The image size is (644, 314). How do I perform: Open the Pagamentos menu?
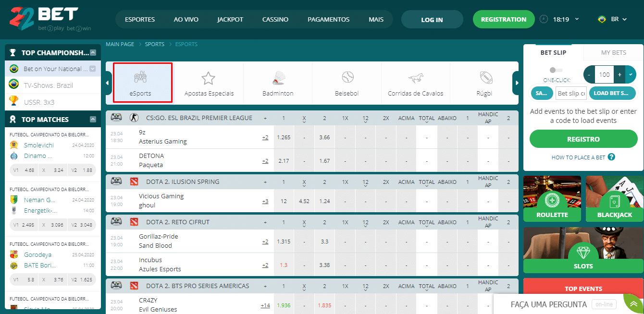click(329, 20)
